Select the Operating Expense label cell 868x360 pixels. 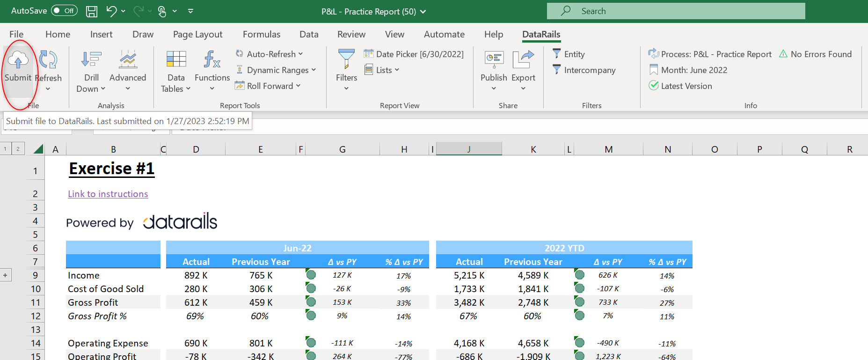point(113,343)
